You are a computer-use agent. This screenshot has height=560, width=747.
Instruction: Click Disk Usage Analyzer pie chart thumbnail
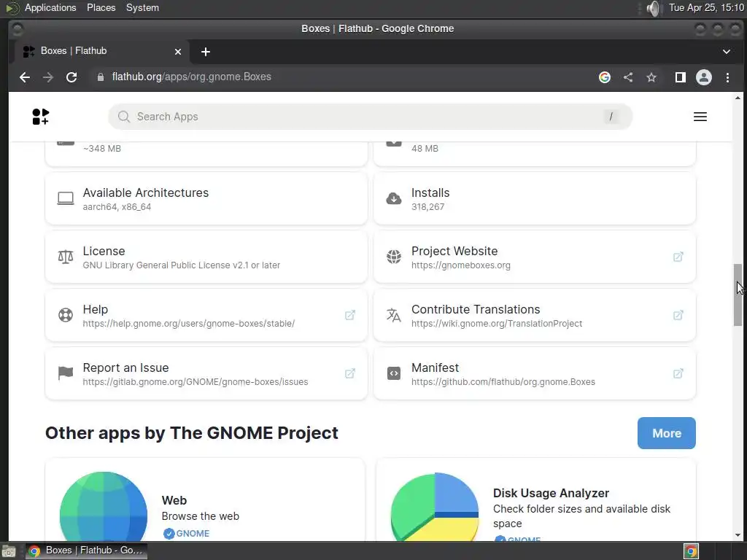click(435, 506)
